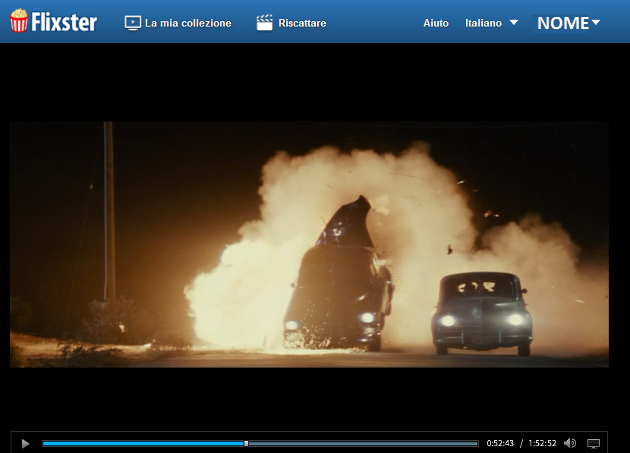The image size is (630, 453).
Task: Seek later on the progress bar
Action: click(363, 443)
